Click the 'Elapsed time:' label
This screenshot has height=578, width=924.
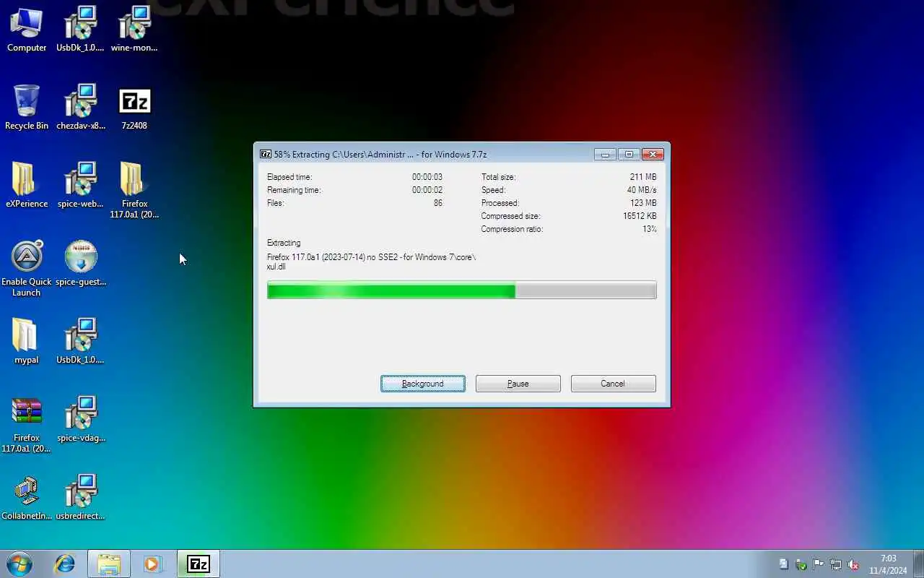pyautogui.click(x=289, y=177)
